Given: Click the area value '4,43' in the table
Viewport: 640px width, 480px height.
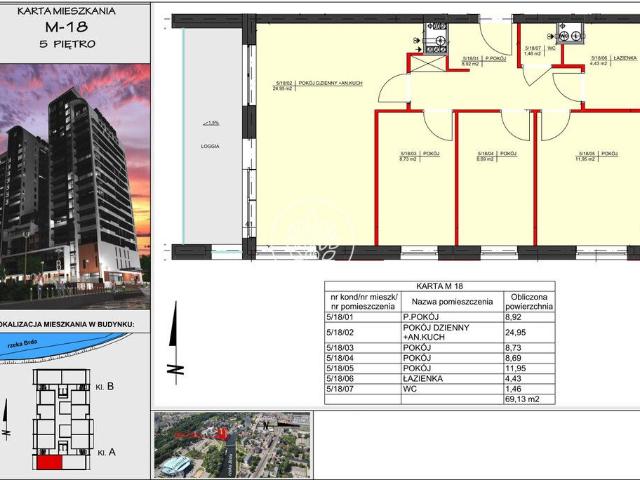Looking at the screenshot, I should coord(513,378).
